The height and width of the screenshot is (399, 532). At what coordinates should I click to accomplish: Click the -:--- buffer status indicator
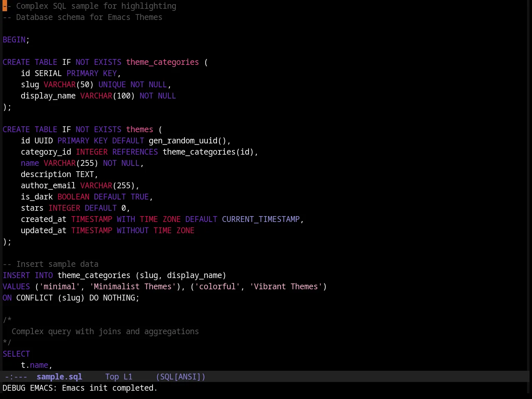(16, 377)
